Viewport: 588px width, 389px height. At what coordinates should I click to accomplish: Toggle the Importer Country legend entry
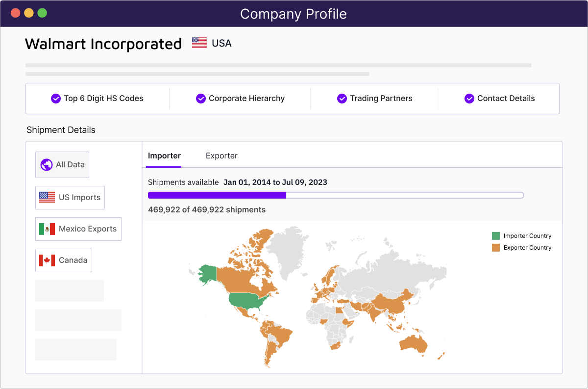[x=521, y=235]
